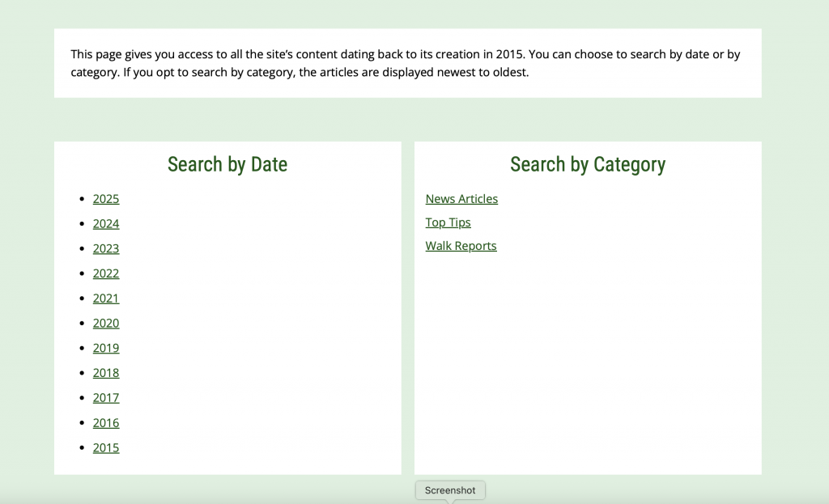Select the 2023 year link
This screenshot has width=829, height=504.
106,249
